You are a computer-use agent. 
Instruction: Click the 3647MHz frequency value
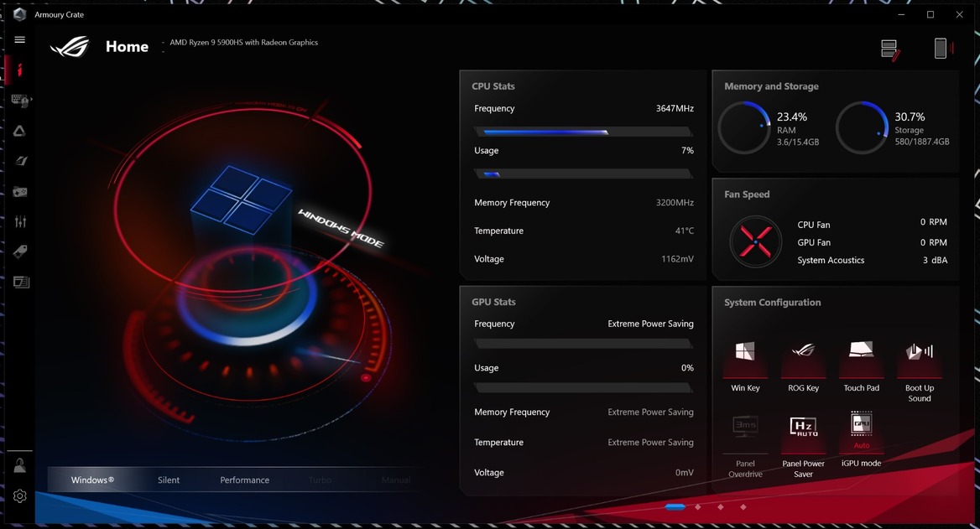(675, 108)
